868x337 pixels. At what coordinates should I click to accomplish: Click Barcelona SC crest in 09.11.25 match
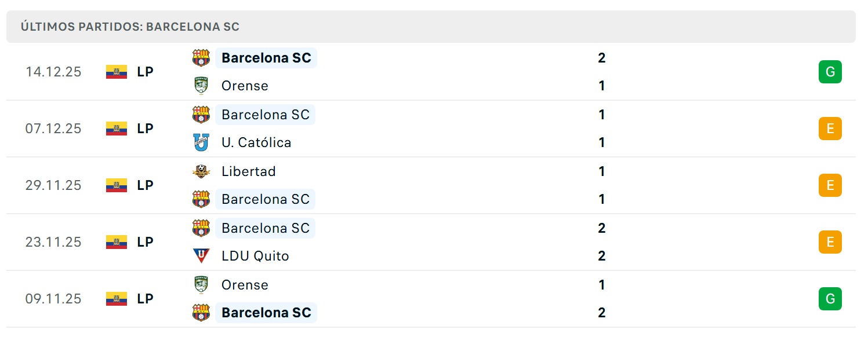click(x=201, y=313)
